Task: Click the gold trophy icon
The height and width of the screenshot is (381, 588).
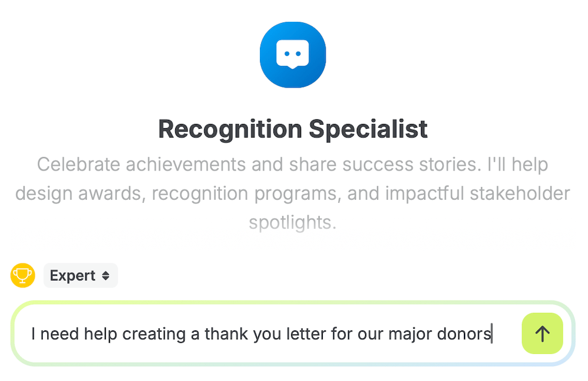Action: click(x=22, y=275)
